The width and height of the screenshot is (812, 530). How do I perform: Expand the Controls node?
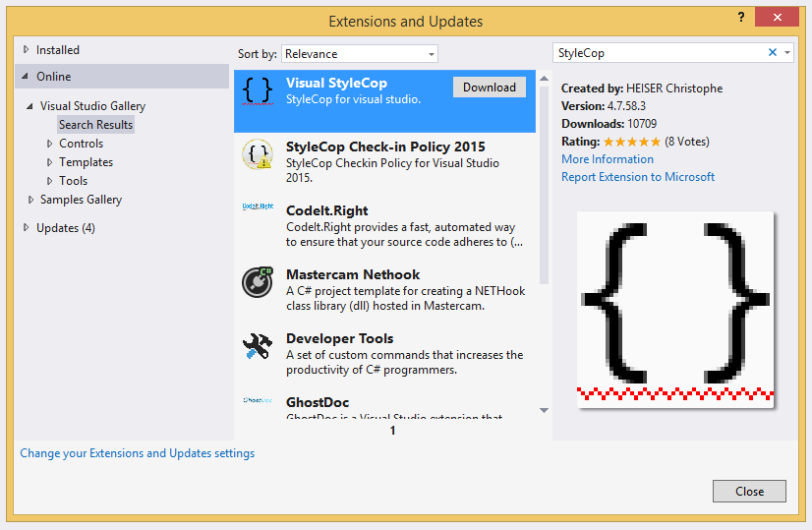[50, 144]
